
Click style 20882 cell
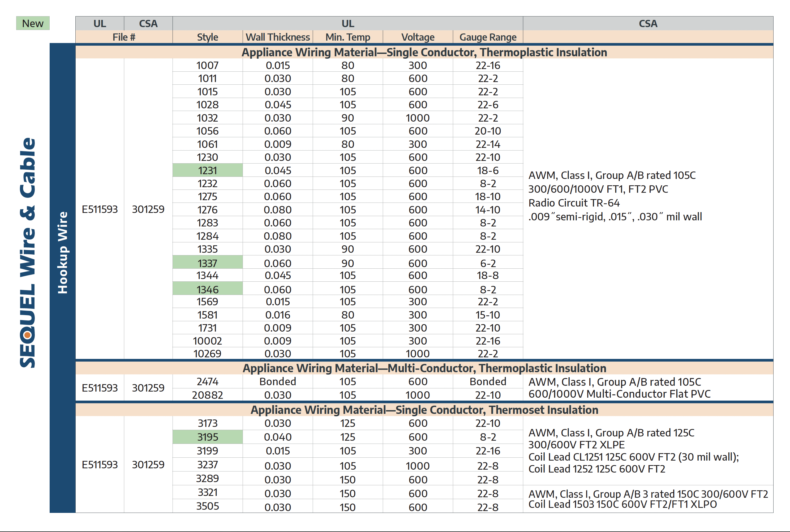coord(207,395)
